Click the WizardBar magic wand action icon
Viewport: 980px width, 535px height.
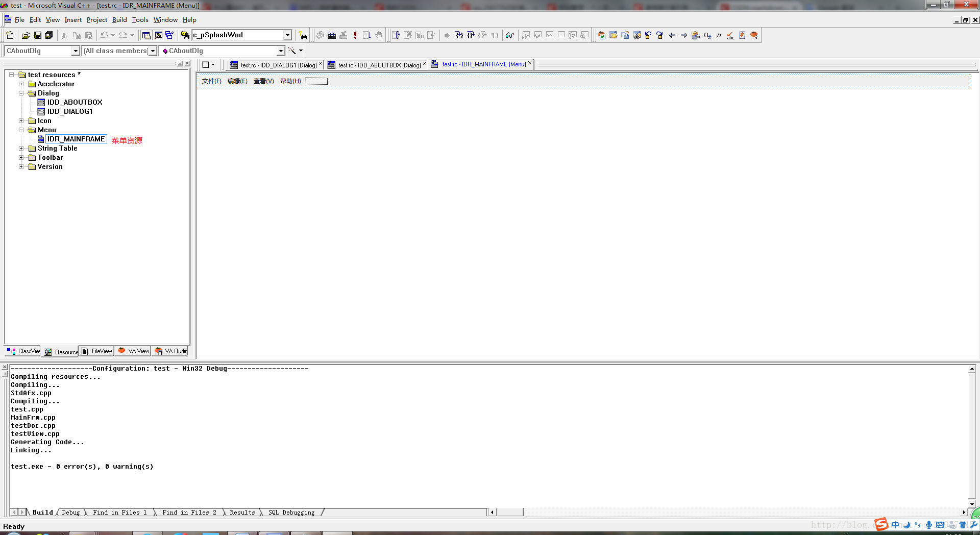click(x=292, y=51)
